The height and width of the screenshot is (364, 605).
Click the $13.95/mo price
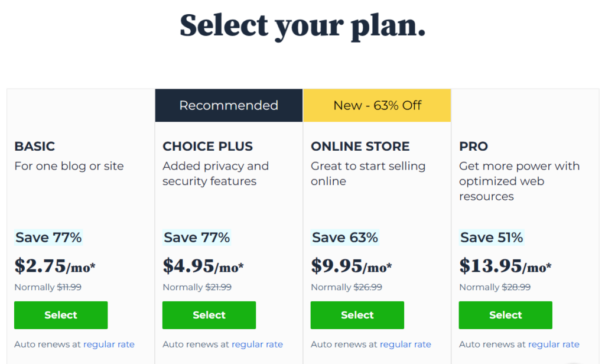point(505,266)
